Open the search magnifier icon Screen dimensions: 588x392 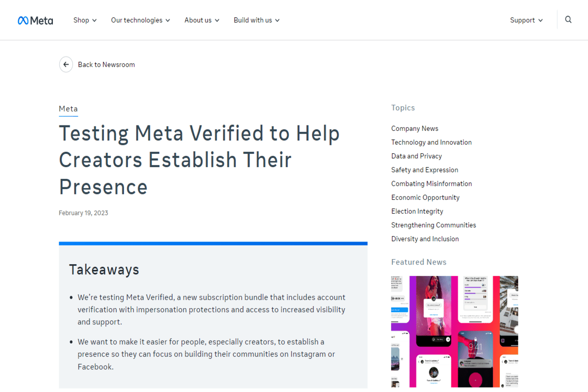(568, 20)
